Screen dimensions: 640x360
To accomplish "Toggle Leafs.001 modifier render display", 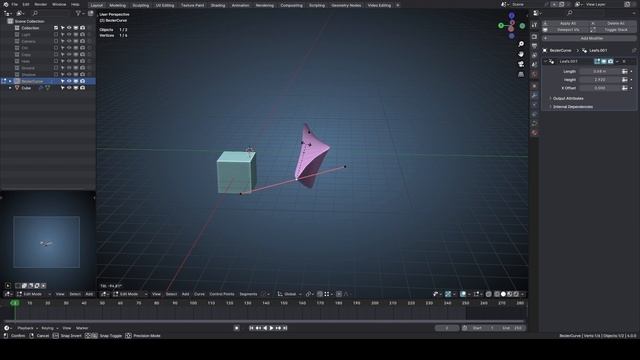I will (x=611, y=62).
